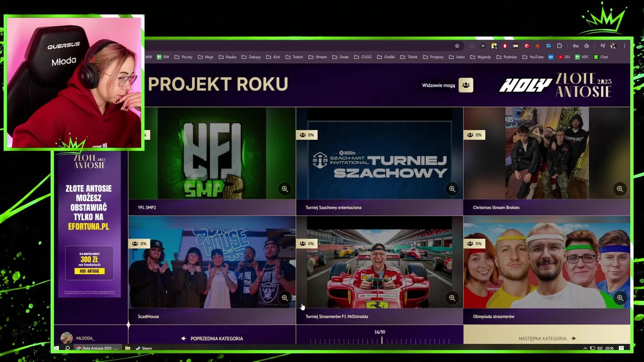Open the NPC bookmark

coord(582,57)
